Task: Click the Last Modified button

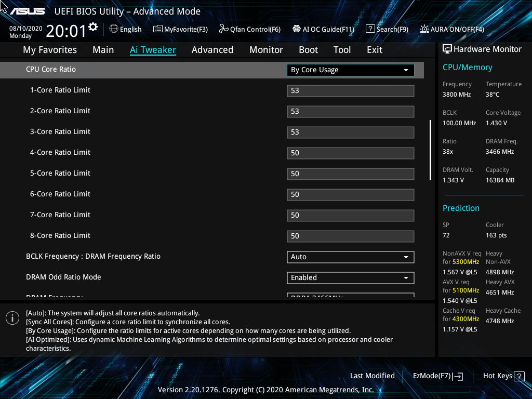Action: [373, 376]
